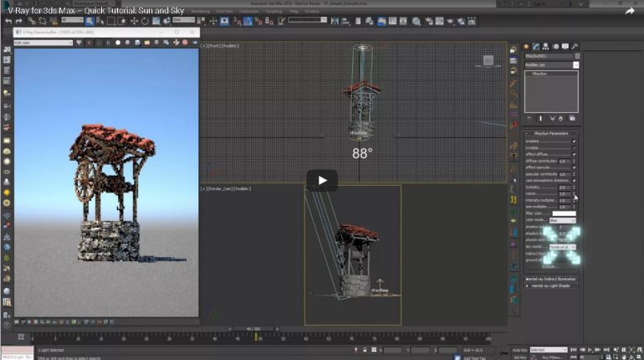Toggle the blue B channel in frame buffer
Image resolution: width=644 pixels, height=360 pixels.
coord(109,43)
